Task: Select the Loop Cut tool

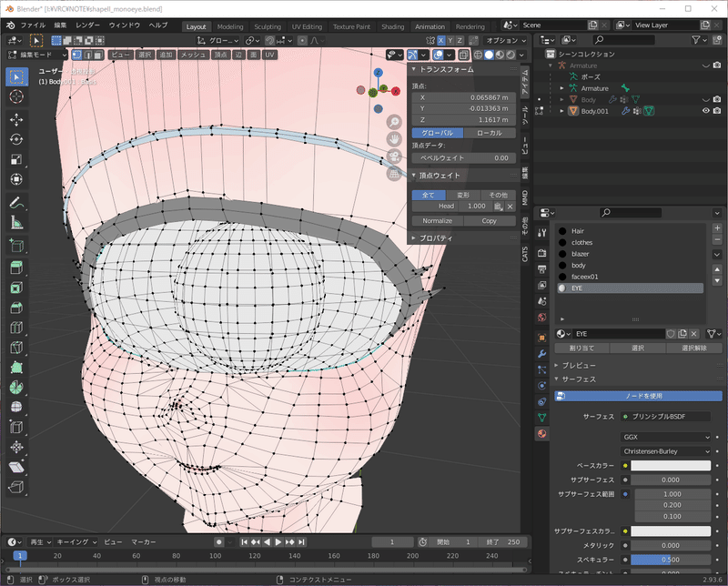Action: (16, 328)
